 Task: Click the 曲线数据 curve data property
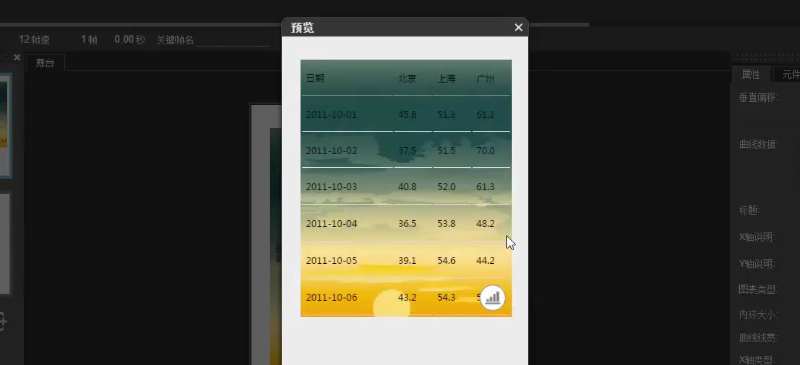758,144
